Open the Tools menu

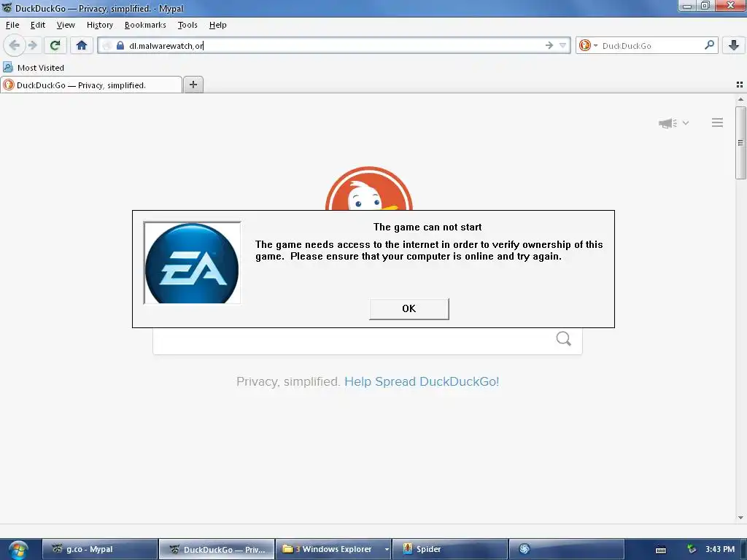(x=187, y=25)
